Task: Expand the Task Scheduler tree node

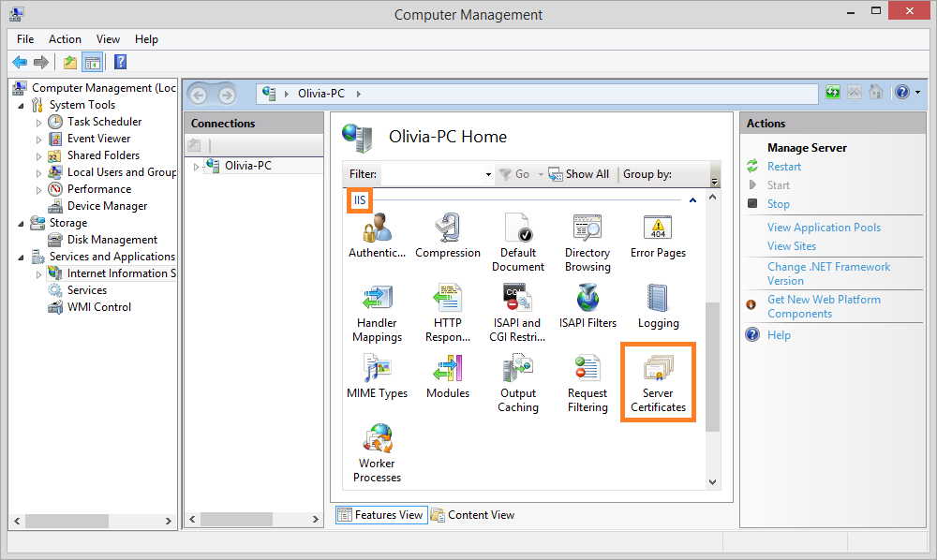Action: (38, 122)
